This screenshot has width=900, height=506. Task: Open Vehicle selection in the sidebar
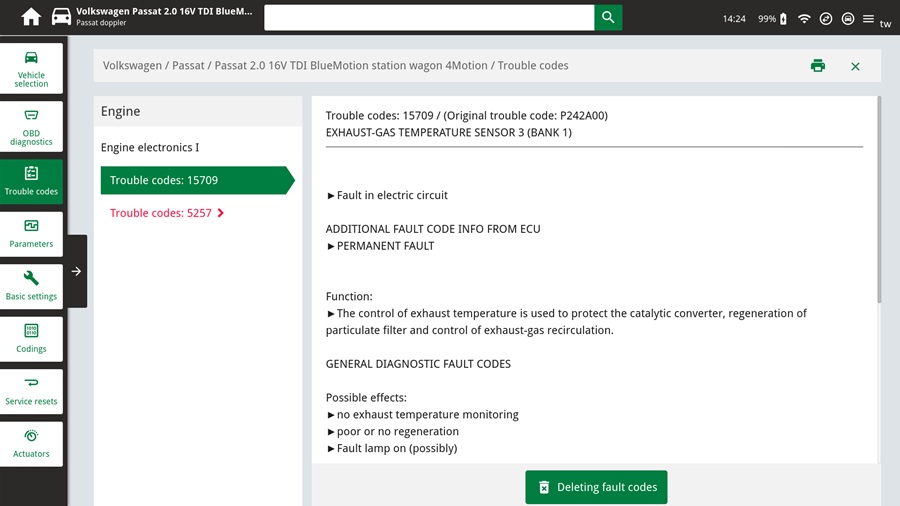[31, 68]
